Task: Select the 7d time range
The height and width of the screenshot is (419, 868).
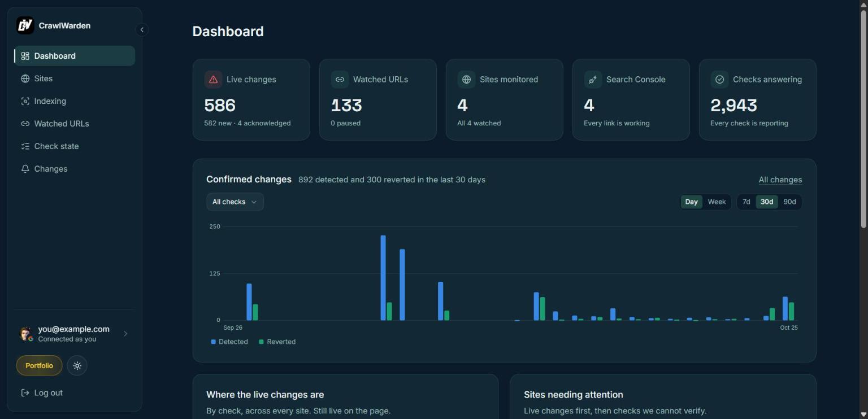Action: click(747, 202)
